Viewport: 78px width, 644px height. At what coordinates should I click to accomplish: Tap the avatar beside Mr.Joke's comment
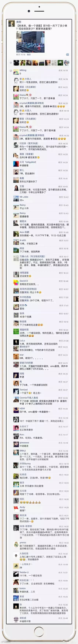pos(16,199)
